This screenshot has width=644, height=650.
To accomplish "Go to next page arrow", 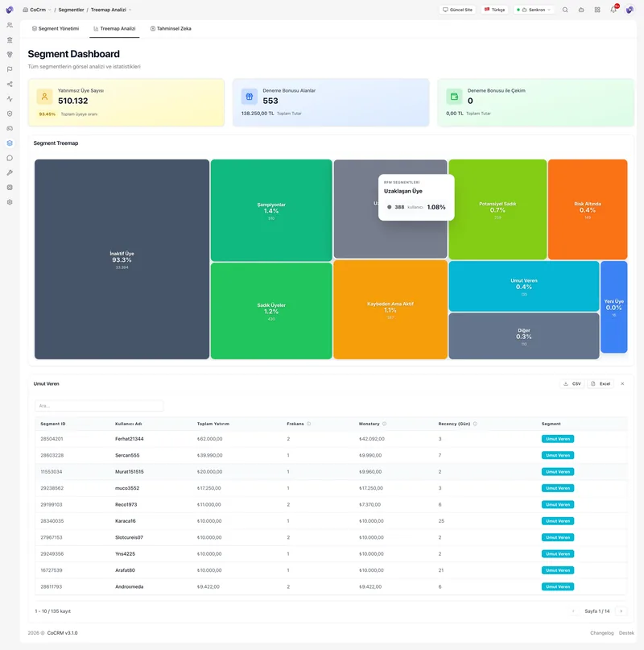I will [x=621, y=611].
